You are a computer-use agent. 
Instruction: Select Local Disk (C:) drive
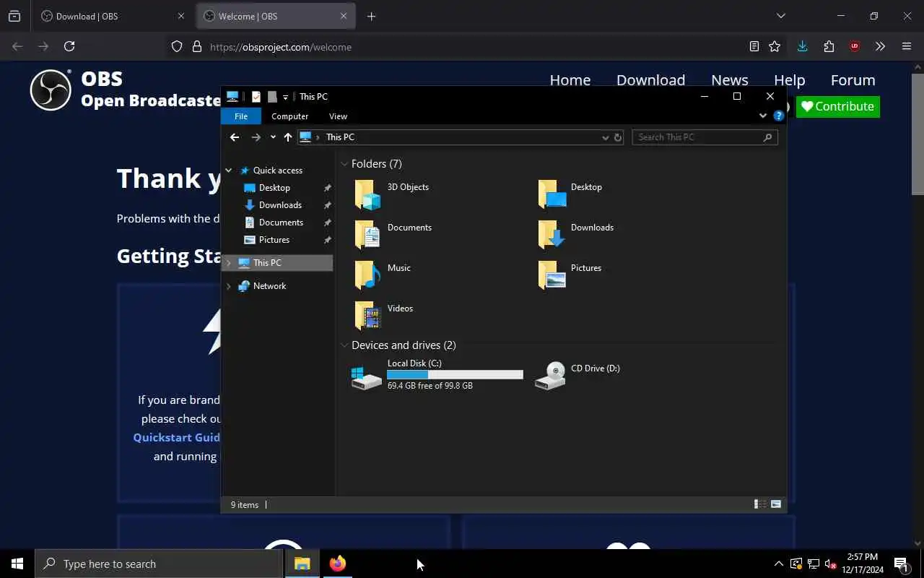[x=437, y=376]
